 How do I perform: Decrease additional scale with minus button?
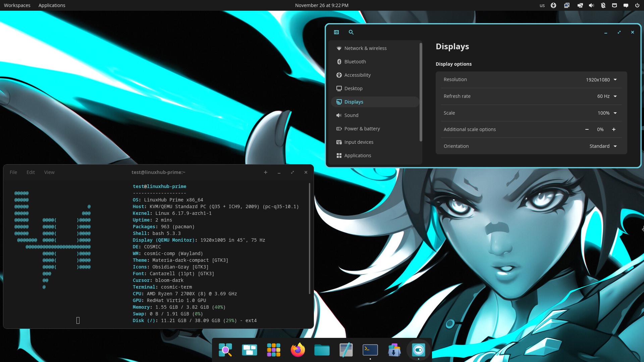pos(587,129)
